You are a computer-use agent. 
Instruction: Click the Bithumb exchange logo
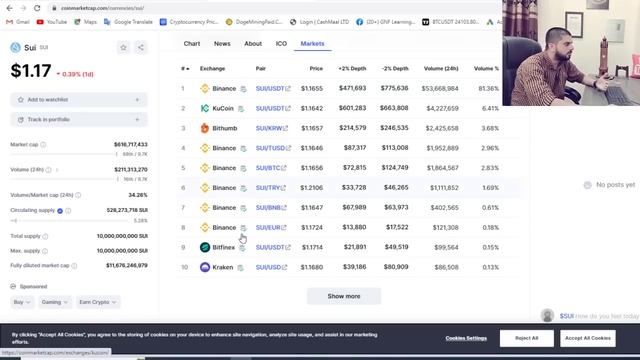click(x=205, y=128)
